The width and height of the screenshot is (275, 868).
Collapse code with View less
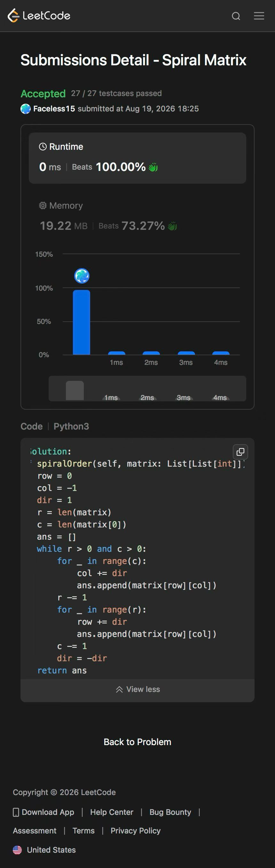pyautogui.click(x=137, y=689)
